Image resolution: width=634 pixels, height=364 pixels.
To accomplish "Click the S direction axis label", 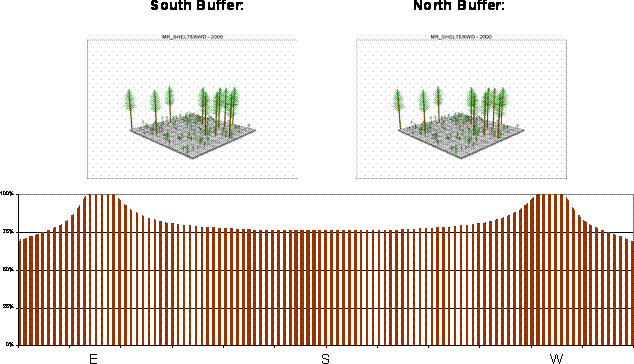I will (x=325, y=359).
